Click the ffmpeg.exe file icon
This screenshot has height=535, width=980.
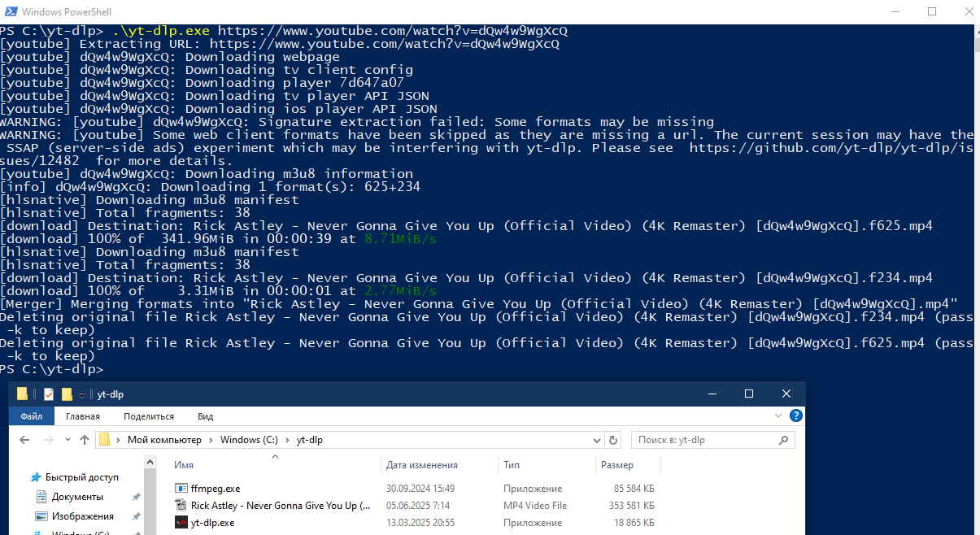tap(181, 489)
